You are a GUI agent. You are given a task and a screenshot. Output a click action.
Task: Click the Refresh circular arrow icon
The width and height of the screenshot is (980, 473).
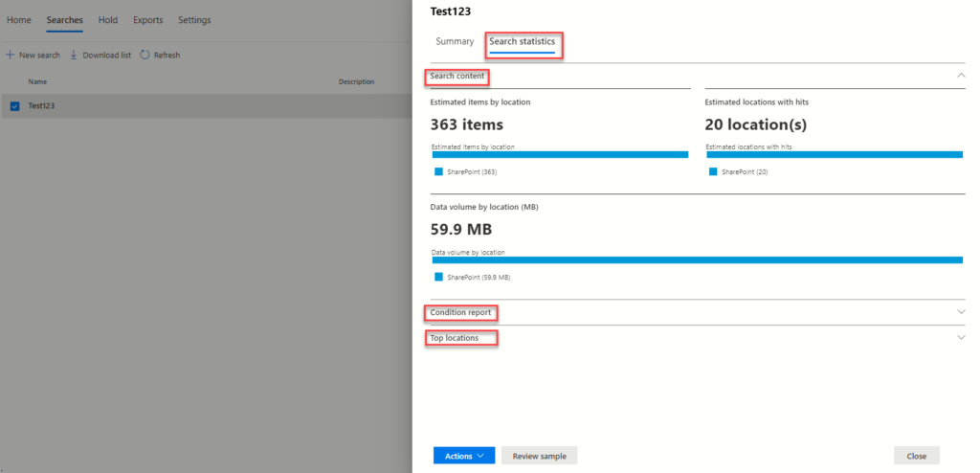pos(145,56)
